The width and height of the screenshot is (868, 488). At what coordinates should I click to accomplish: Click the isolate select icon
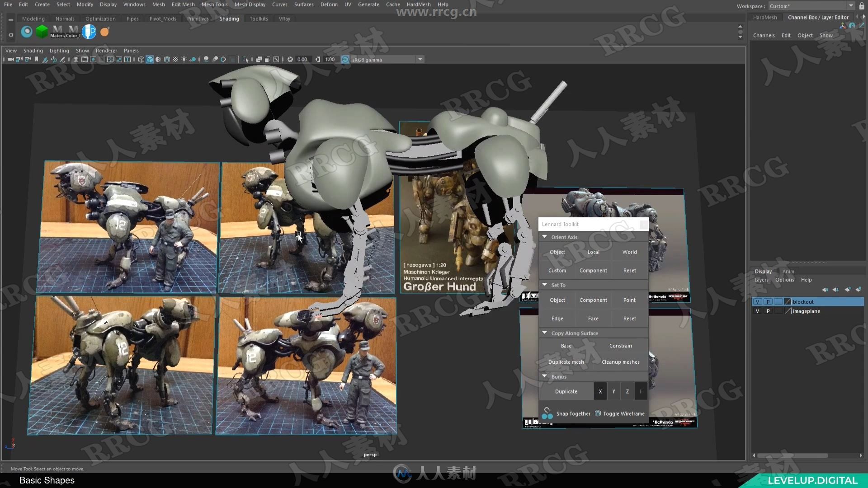click(x=245, y=59)
